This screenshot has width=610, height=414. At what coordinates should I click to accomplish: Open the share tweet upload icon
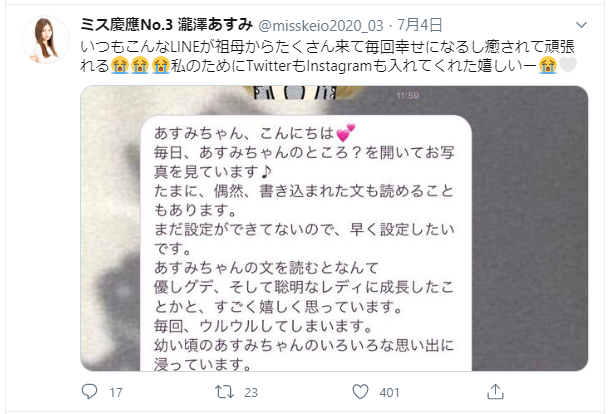click(x=495, y=391)
